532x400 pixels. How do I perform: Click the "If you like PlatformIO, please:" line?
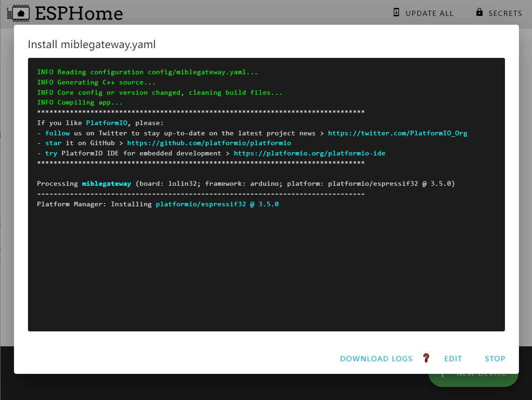[100, 123]
